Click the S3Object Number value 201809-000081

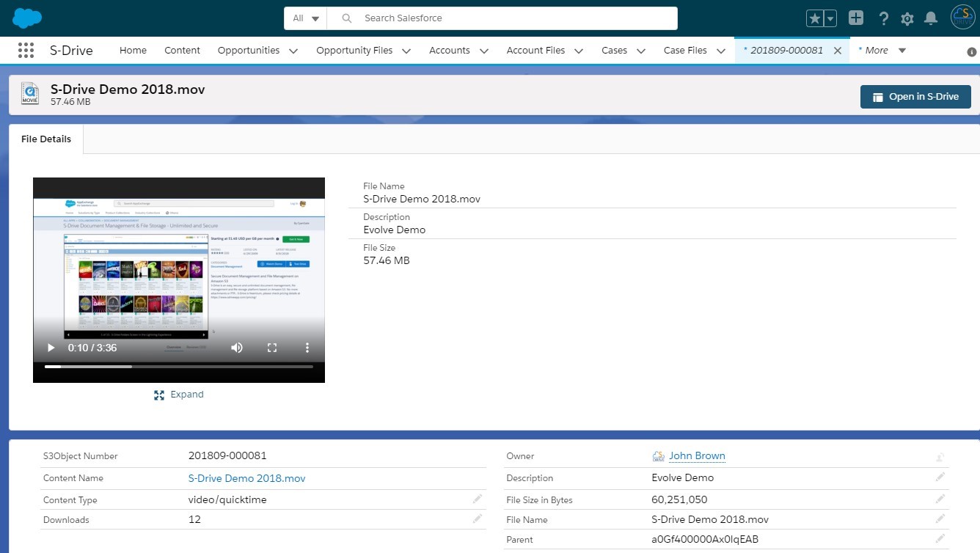tap(227, 455)
